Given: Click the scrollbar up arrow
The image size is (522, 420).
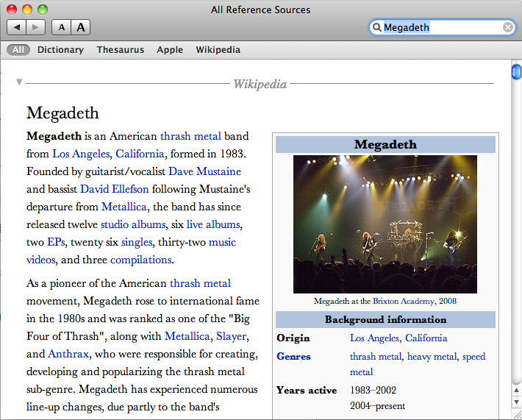Looking at the screenshot, I should pyautogui.click(x=516, y=390).
